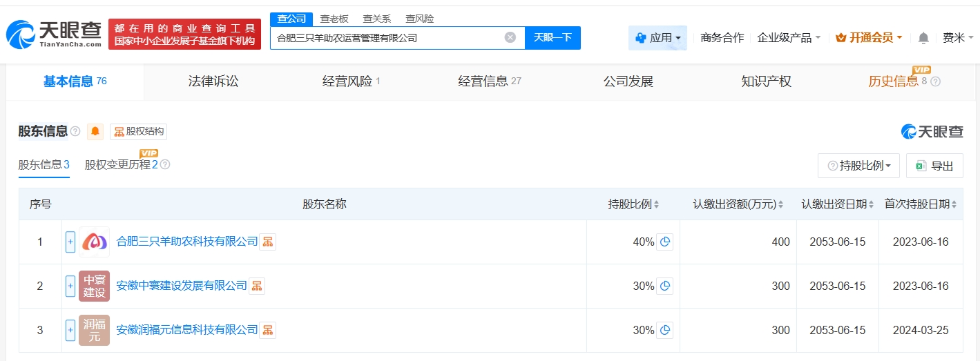Expand row 3 安徽润福元 plus button
The width and height of the screenshot is (980, 361).
tap(70, 330)
